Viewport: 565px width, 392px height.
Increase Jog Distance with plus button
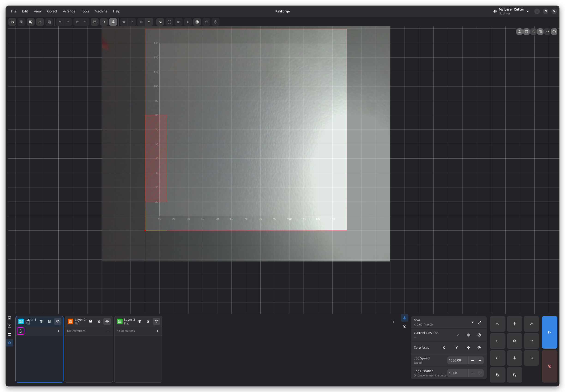click(480, 373)
